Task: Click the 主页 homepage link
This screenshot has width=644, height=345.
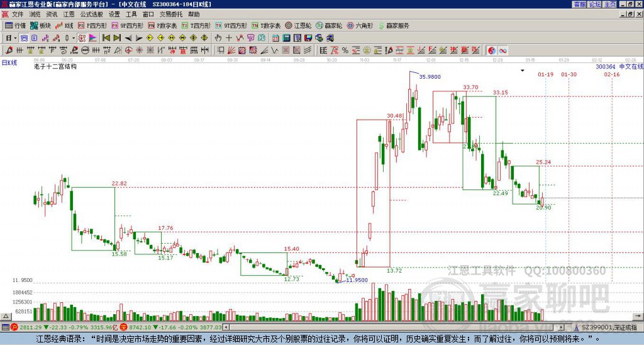Action: [x=610, y=4]
